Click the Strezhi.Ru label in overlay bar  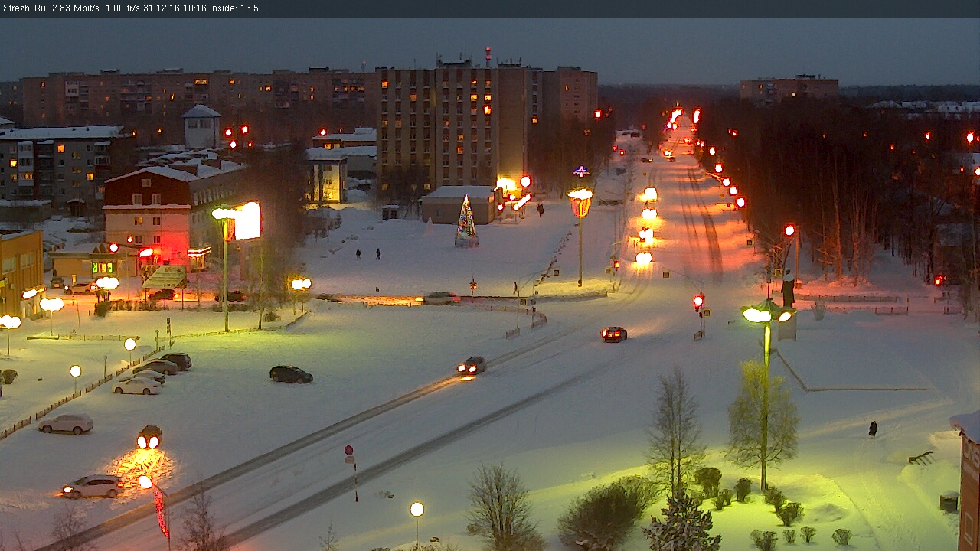click(24, 8)
